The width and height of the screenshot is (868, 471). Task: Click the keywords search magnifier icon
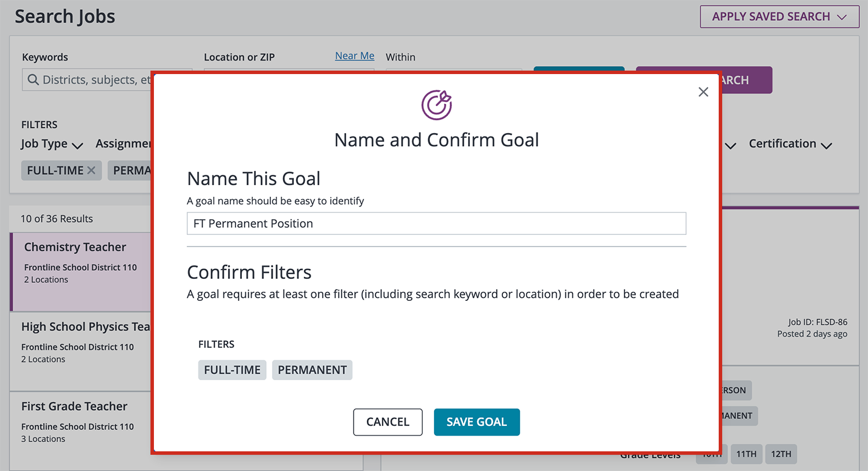click(34, 80)
